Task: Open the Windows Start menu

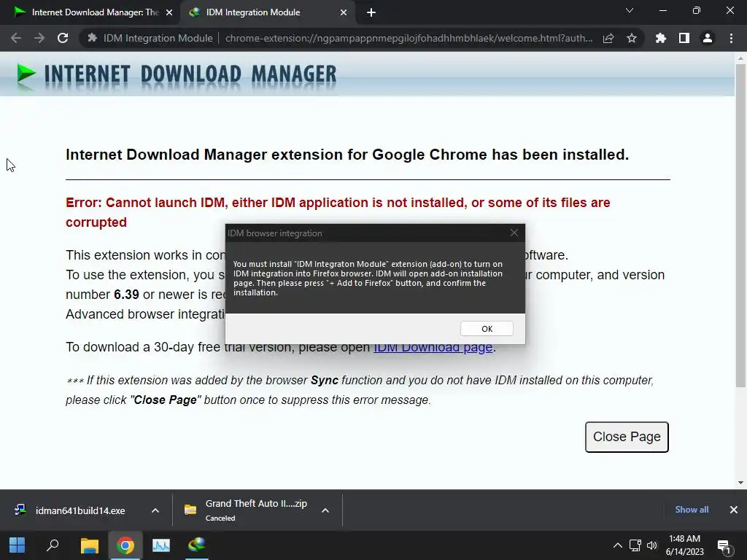Action: (x=18, y=545)
